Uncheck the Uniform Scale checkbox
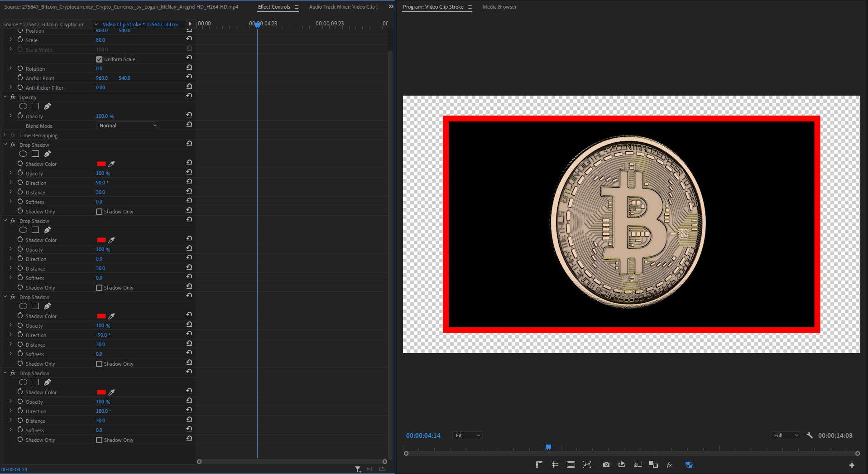This screenshot has width=868, height=474. point(99,59)
